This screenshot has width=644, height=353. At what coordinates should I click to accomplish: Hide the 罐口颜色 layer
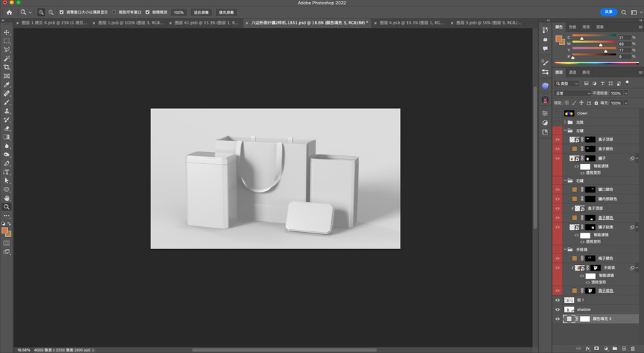[x=557, y=190]
